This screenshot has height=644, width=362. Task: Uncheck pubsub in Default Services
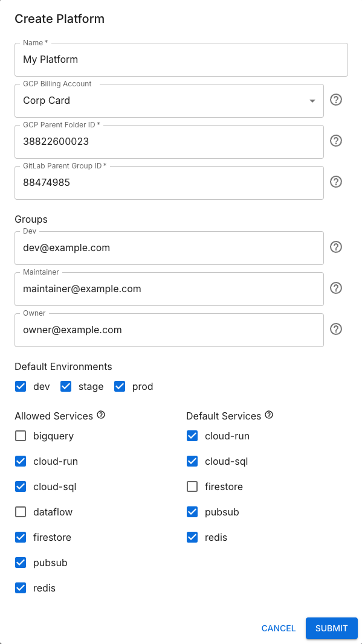pyautogui.click(x=192, y=512)
